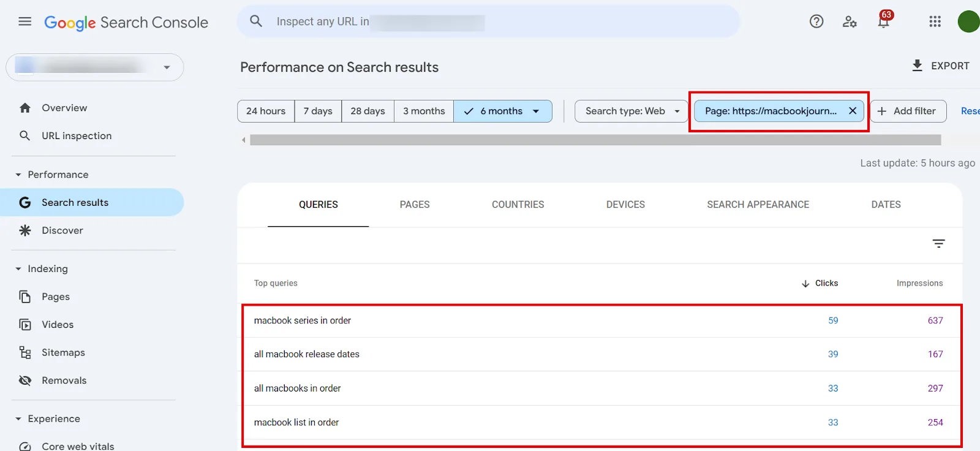Go to Overview in sidebar
This screenshot has height=451, width=980.
pyautogui.click(x=64, y=108)
